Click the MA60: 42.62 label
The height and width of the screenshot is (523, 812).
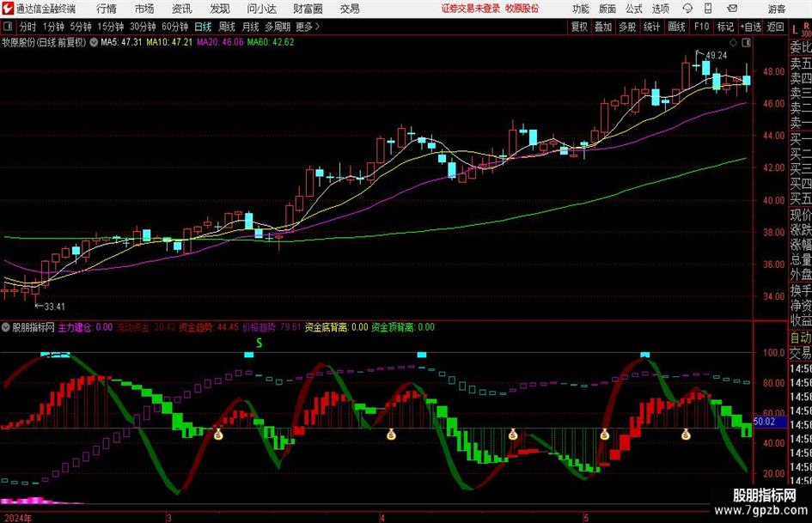point(271,42)
